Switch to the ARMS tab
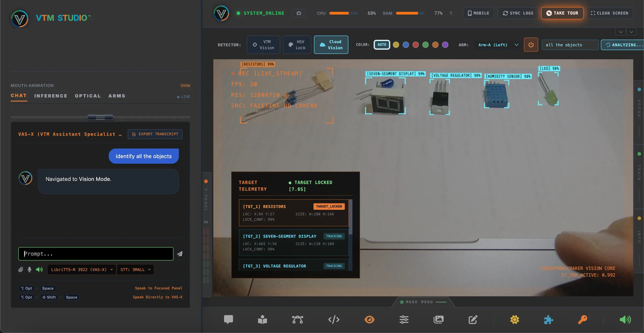The width and height of the screenshot is (644, 333). tap(117, 96)
